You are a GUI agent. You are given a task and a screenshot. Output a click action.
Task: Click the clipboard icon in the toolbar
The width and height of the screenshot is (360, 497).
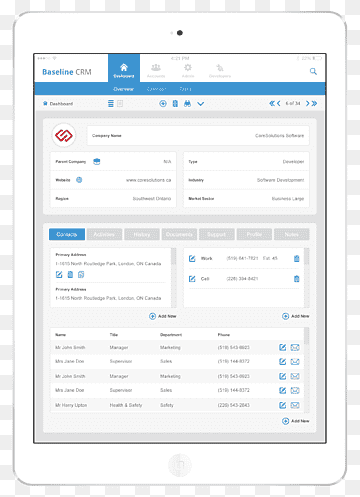(175, 104)
